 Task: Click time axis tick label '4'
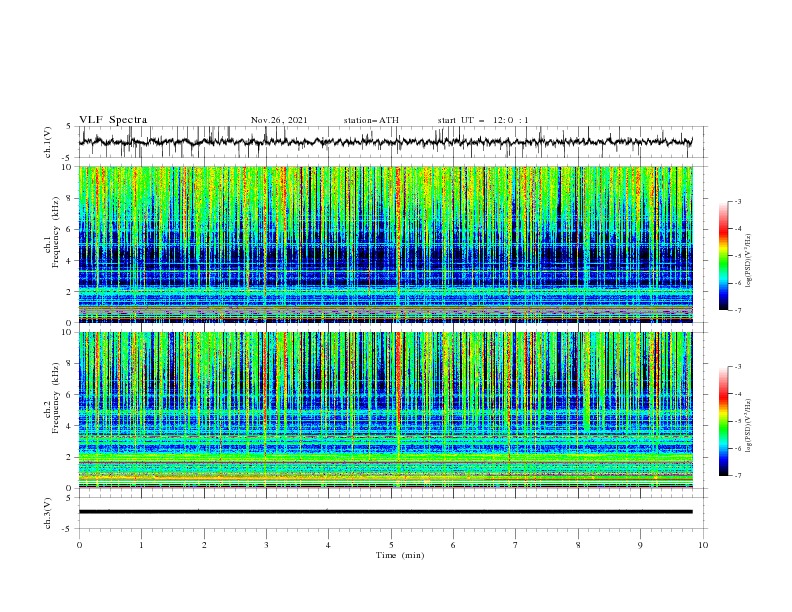click(x=328, y=545)
